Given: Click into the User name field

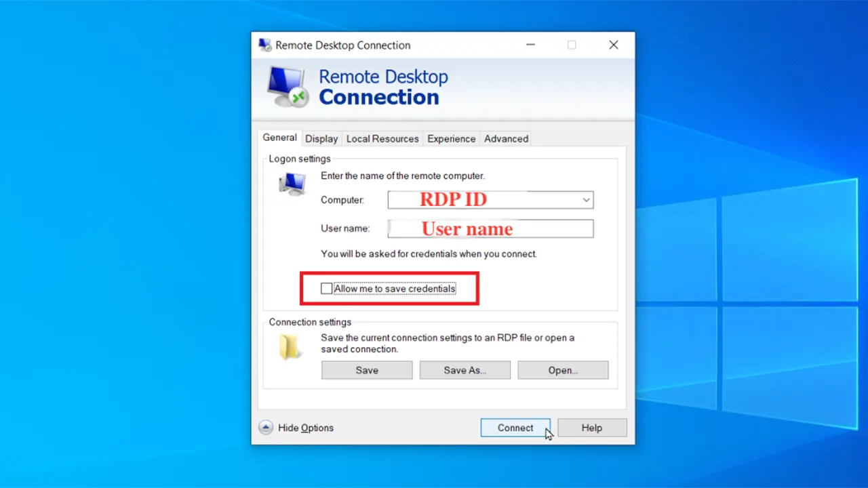Looking at the screenshot, I should (x=490, y=228).
